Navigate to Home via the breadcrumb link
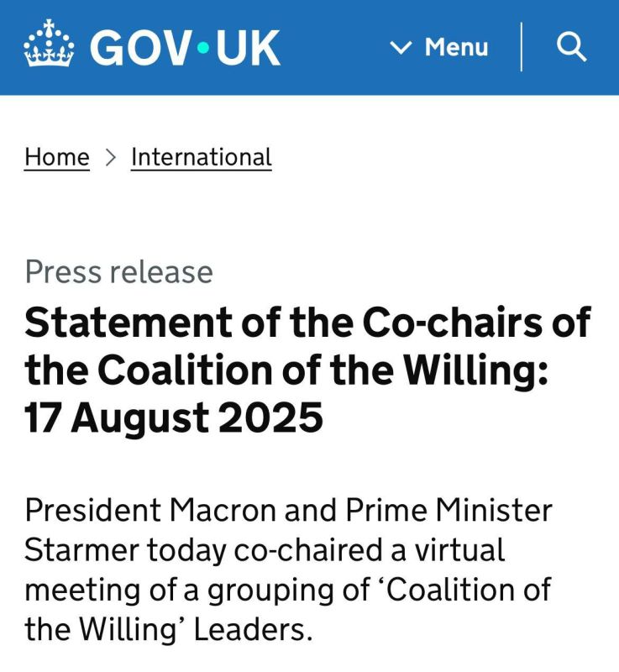Viewport: 619px width, 672px height. pyautogui.click(x=56, y=157)
